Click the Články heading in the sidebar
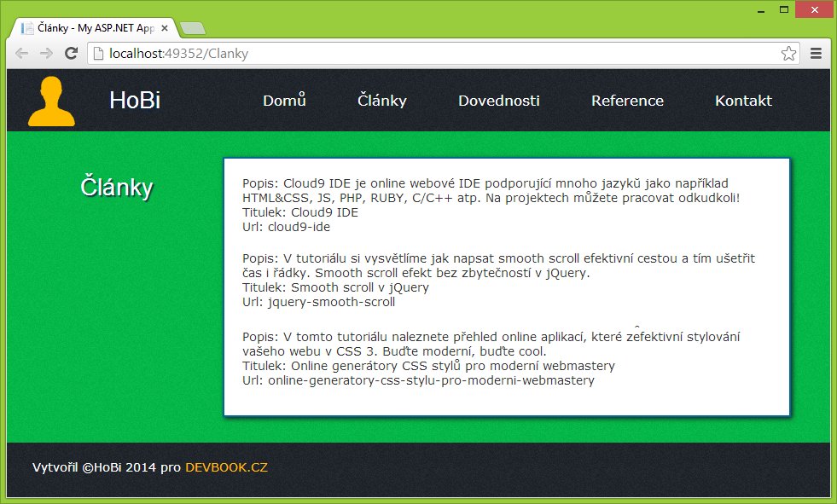The height and width of the screenshot is (504, 837). click(x=116, y=187)
